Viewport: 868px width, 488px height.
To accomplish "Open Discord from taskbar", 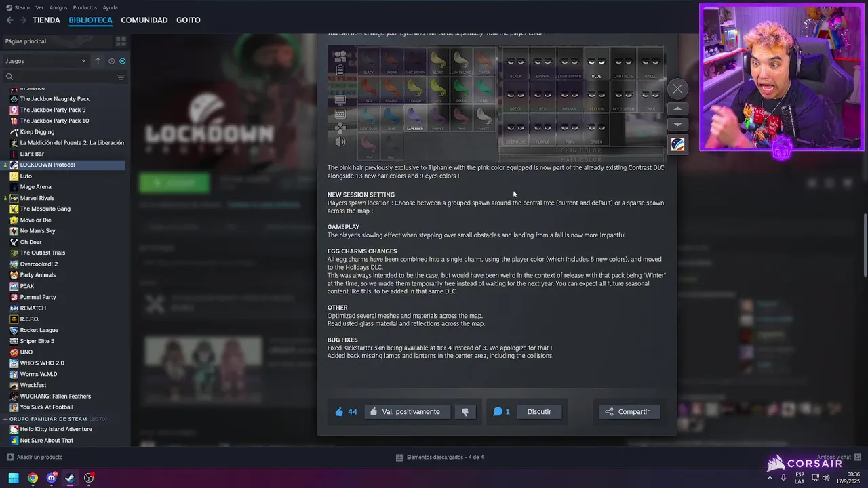I will (x=52, y=479).
